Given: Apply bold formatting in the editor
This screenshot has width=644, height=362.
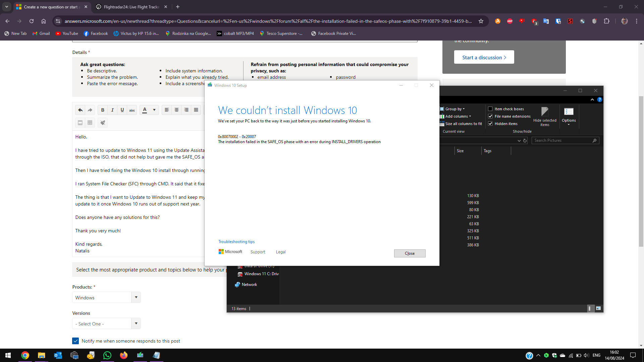Looking at the screenshot, I should [x=102, y=110].
